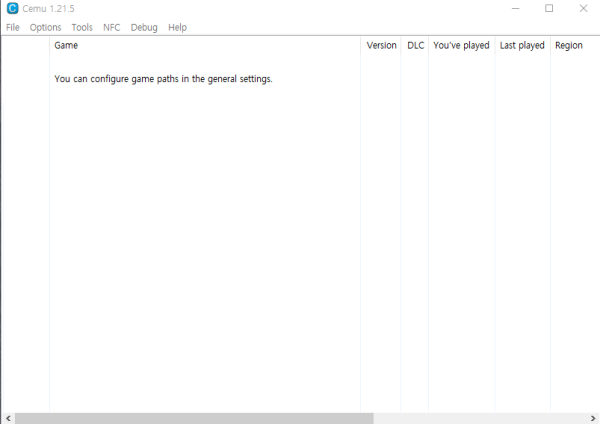This screenshot has height=424, width=600.
Task: Click the Cemu app icon in title bar
Action: click(11, 9)
